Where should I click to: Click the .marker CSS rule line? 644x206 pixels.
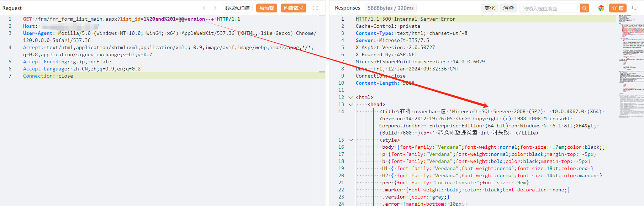coord(476,190)
